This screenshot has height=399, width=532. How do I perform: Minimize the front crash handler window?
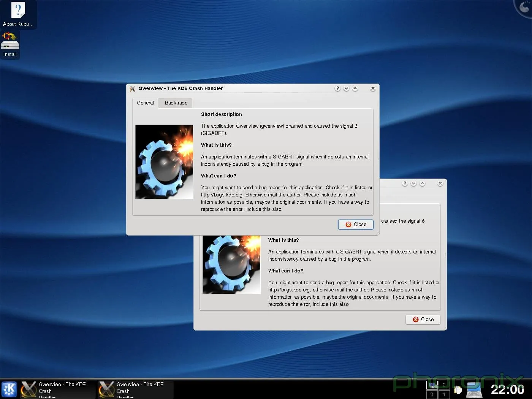pyautogui.click(x=346, y=89)
